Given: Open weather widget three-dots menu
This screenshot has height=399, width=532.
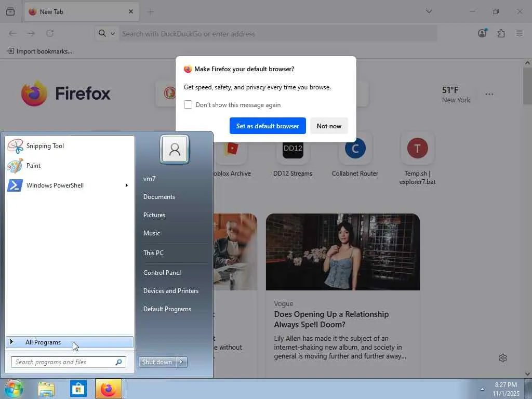Looking at the screenshot, I should click(x=489, y=95).
